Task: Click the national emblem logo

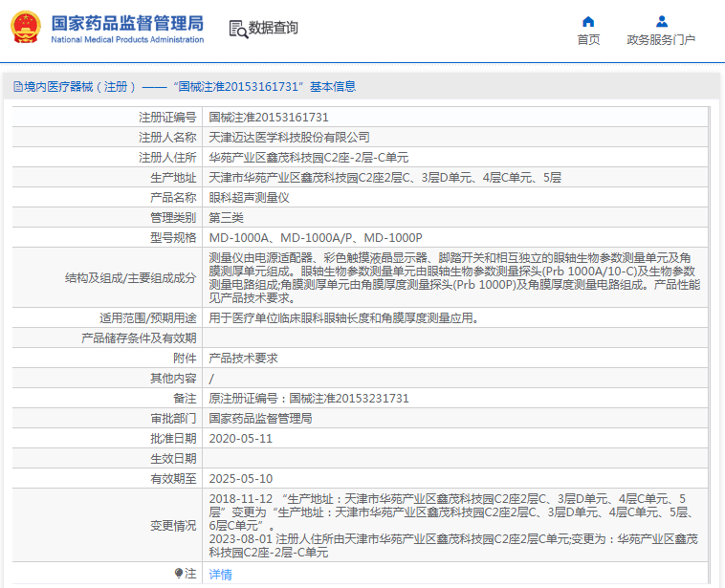Action: [x=26, y=28]
